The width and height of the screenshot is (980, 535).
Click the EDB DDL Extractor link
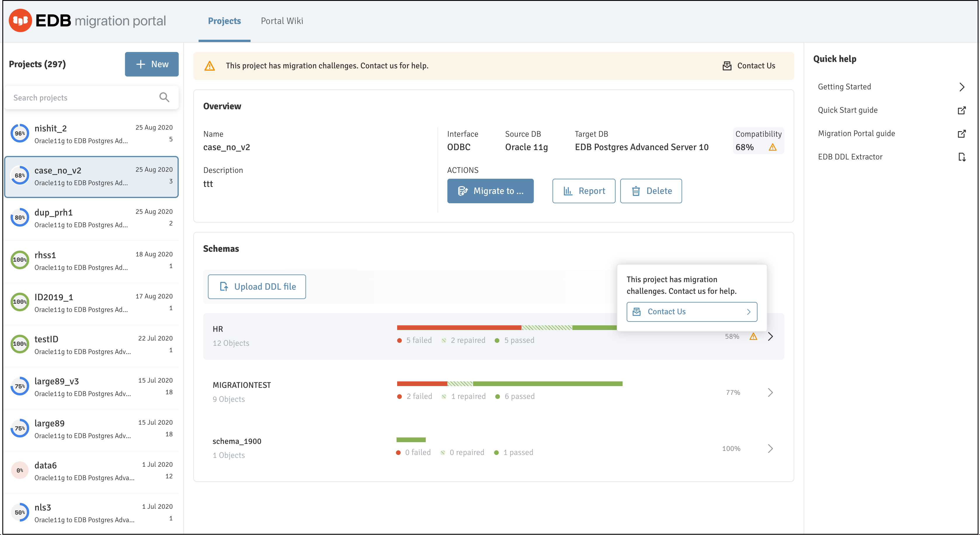(850, 157)
